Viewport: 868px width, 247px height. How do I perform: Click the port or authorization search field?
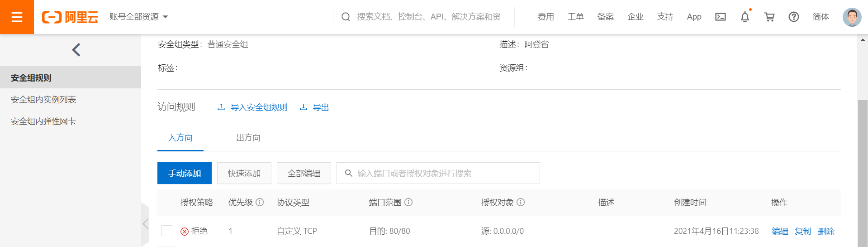coord(443,173)
